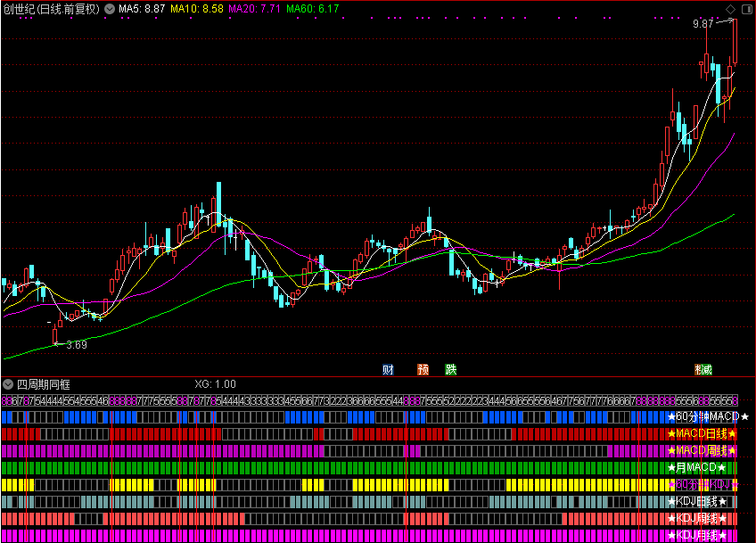Click the diamond icon at top right
756x543 pixels.
730,9
